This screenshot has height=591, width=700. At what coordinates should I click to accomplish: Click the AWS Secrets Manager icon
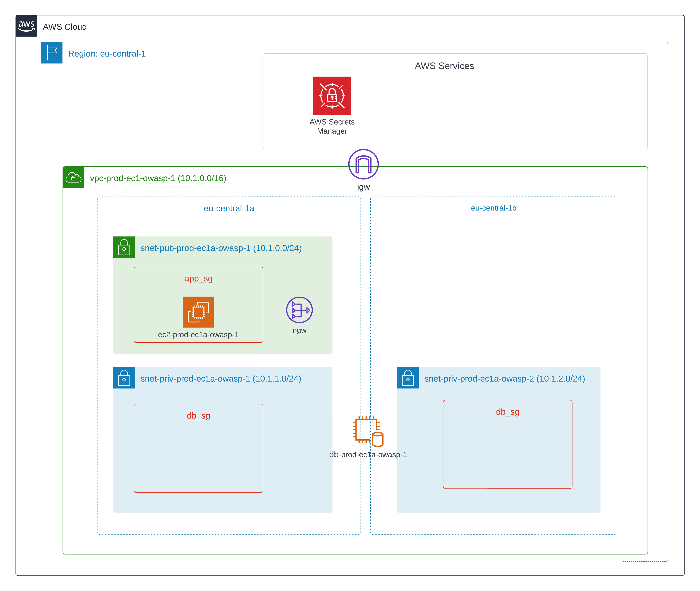coord(332,96)
